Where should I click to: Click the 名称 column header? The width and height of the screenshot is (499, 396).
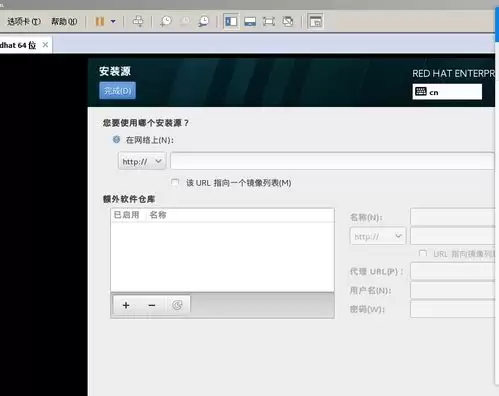[x=158, y=215]
